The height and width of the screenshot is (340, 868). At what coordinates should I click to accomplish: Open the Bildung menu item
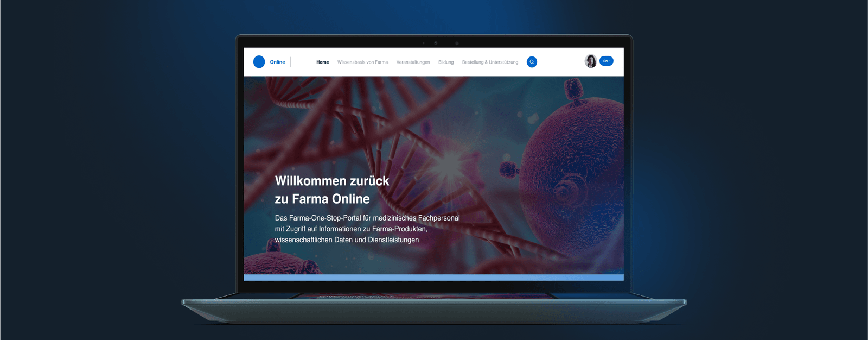(446, 62)
